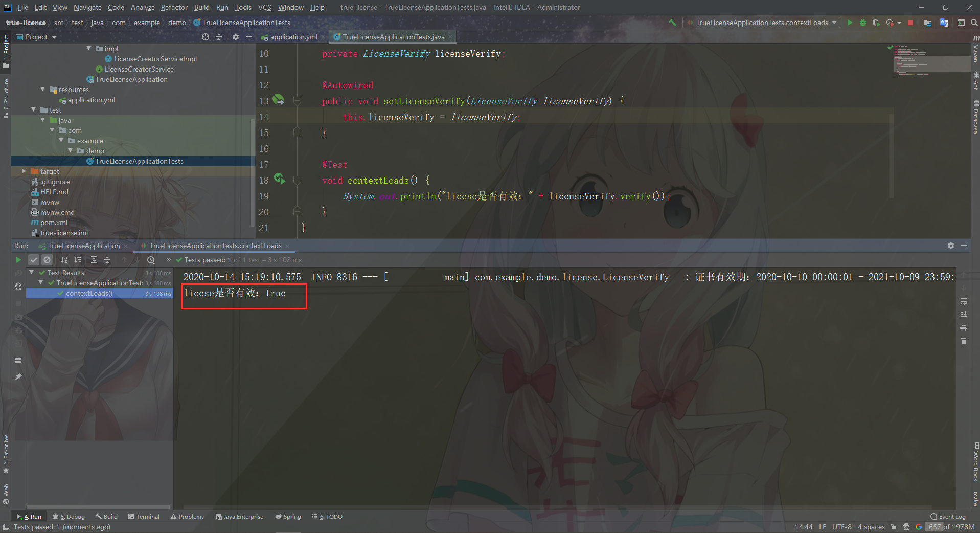
Task: Expand all test results
Action: [94, 260]
